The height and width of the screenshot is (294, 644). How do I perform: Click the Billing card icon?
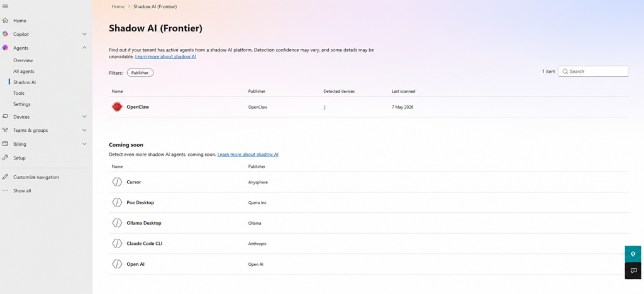tap(5, 144)
